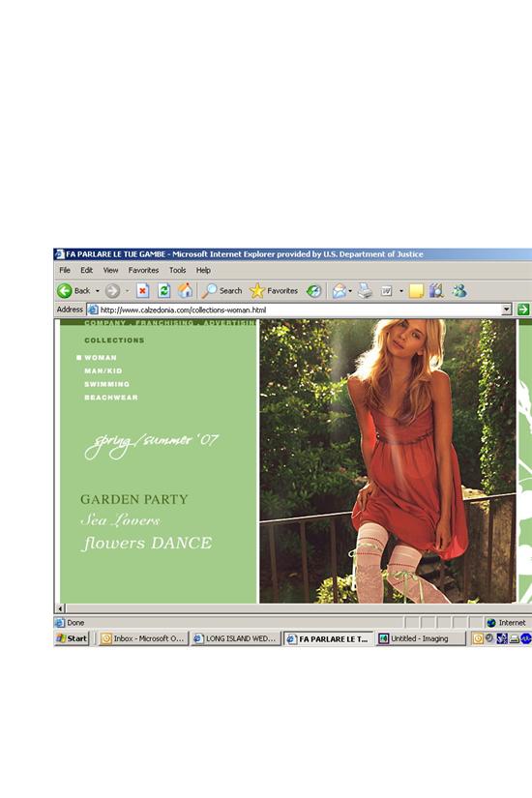Open the Favorites menu
Viewport: 532px width, 798px height.
(143, 270)
